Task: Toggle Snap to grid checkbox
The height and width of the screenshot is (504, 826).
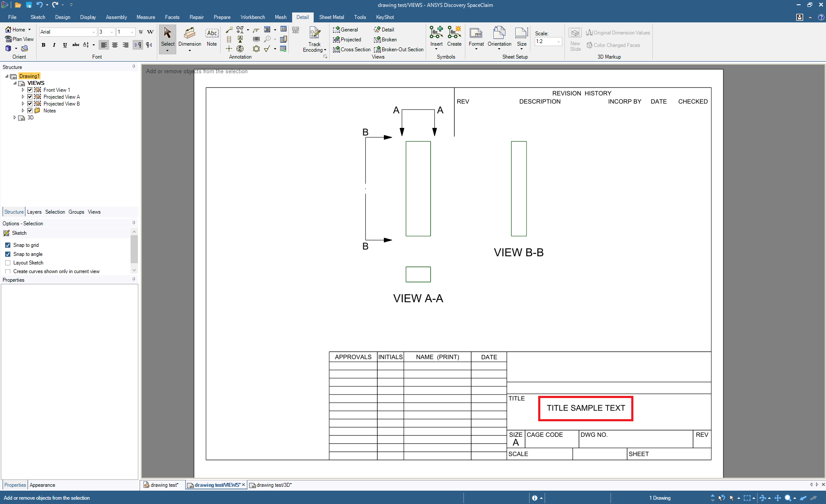Action: 8,245
